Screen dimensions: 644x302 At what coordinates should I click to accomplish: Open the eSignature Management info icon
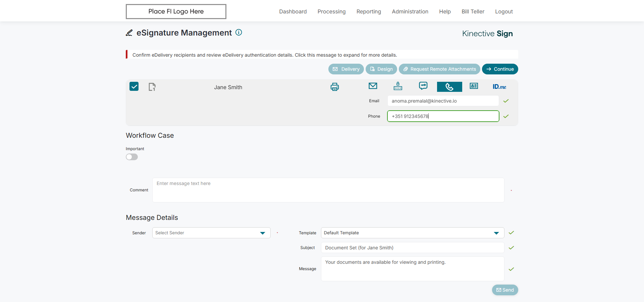pos(239,33)
